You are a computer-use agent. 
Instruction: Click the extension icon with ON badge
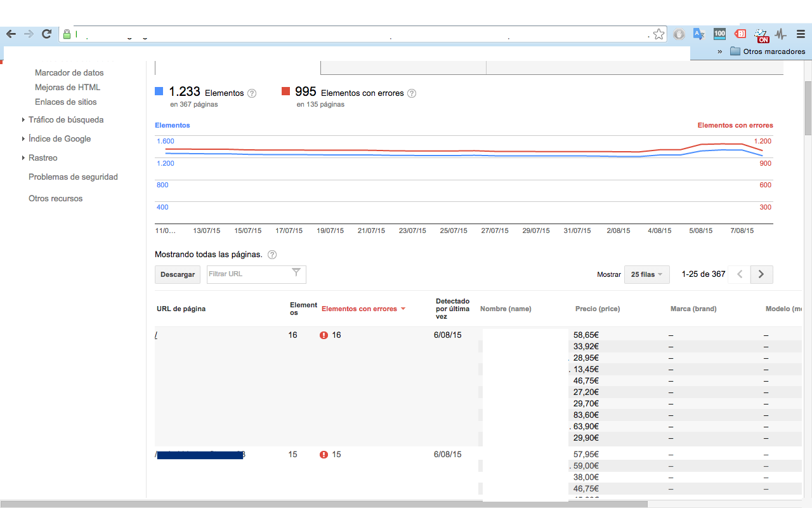[x=761, y=35]
